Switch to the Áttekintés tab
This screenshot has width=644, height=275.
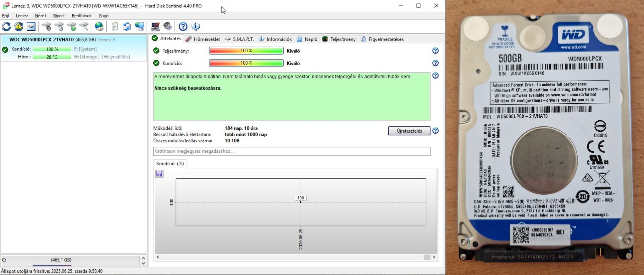pyautogui.click(x=167, y=38)
